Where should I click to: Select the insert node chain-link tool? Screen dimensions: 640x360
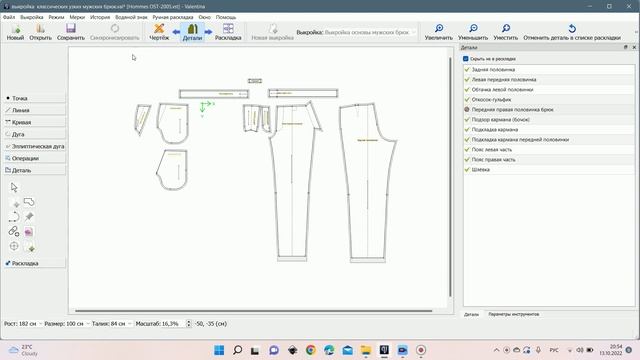point(14,231)
